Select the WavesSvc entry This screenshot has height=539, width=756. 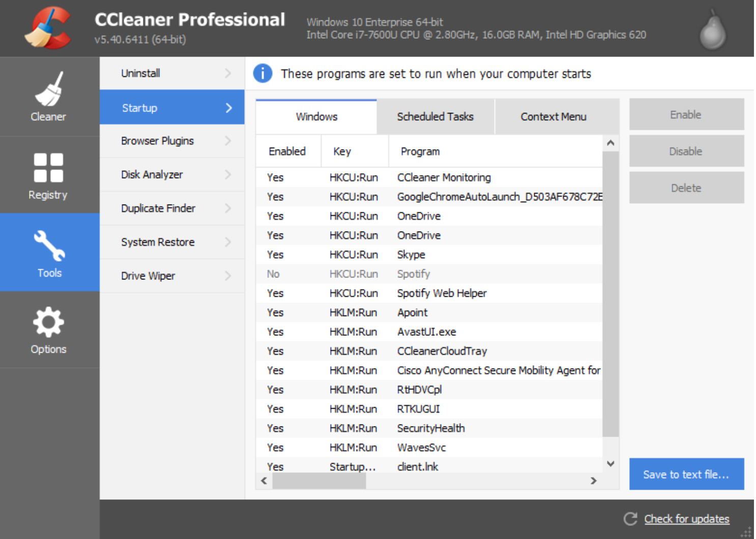click(x=429, y=448)
